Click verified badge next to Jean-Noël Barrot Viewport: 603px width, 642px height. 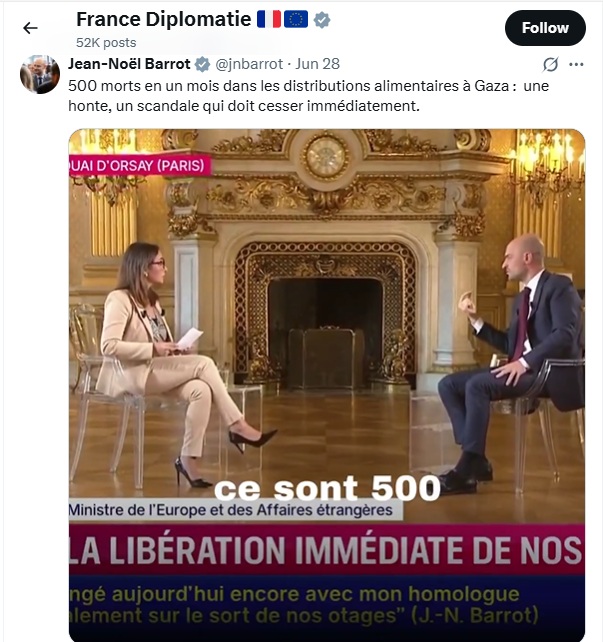tap(202, 64)
